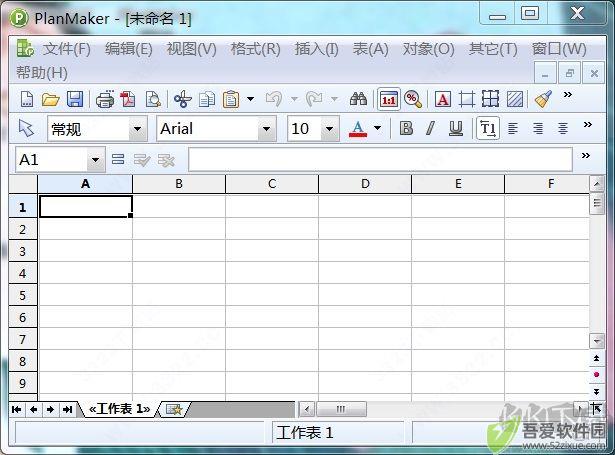The height and width of the screenshot is (455, 615).
Task: Open the 格式(R) menu
Action: [x=255, y=49]
